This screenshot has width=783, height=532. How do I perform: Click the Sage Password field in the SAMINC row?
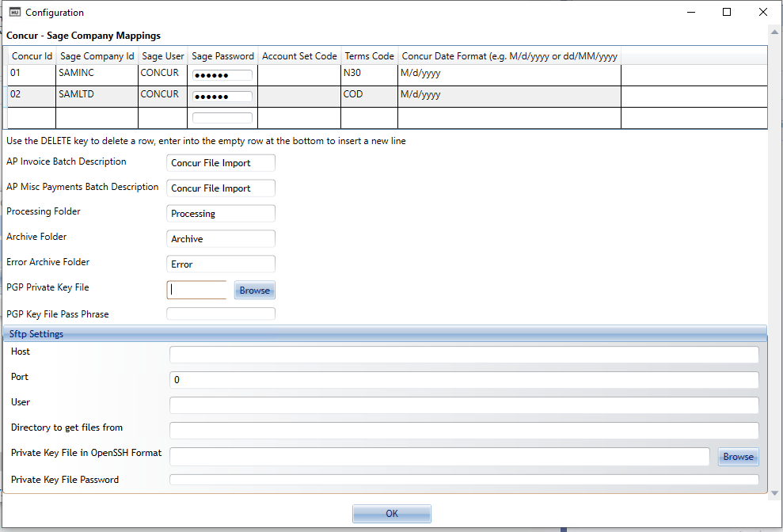222,75
